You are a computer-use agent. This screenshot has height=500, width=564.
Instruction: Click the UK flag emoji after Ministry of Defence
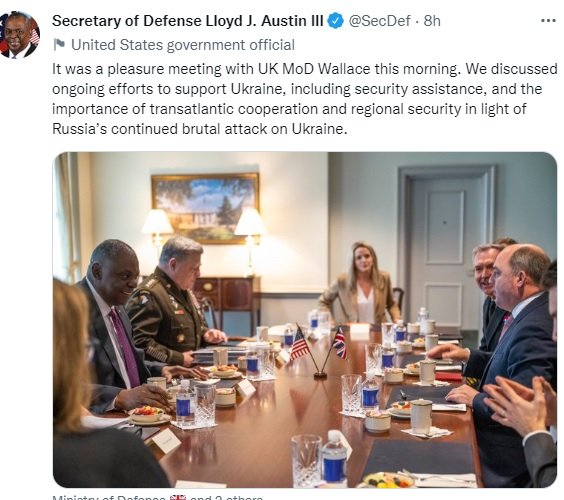point(178,497)
